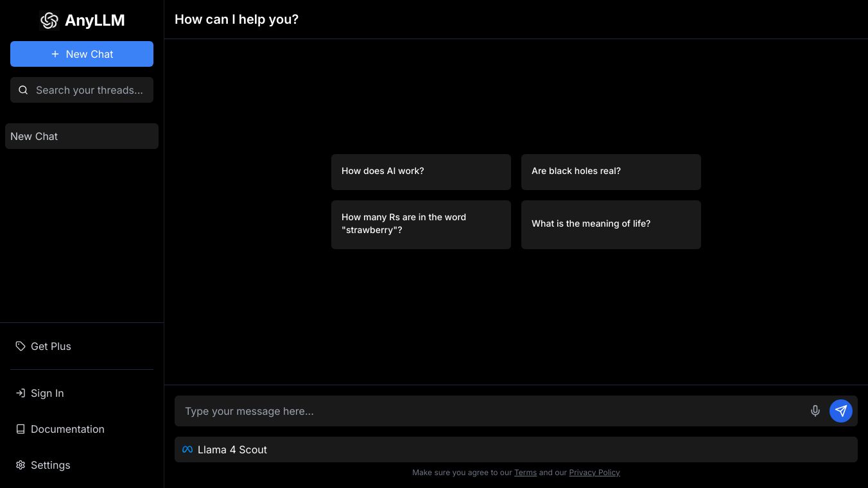Screen dimensions: 868x488
Task: Click the AnyLLM logo icon
Action: 49,21
